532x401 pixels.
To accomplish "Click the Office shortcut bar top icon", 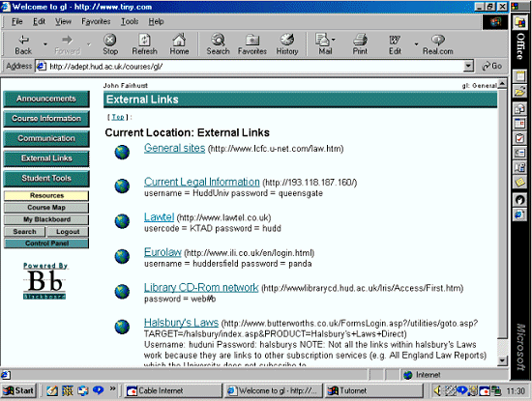I will tap(520, 23).
